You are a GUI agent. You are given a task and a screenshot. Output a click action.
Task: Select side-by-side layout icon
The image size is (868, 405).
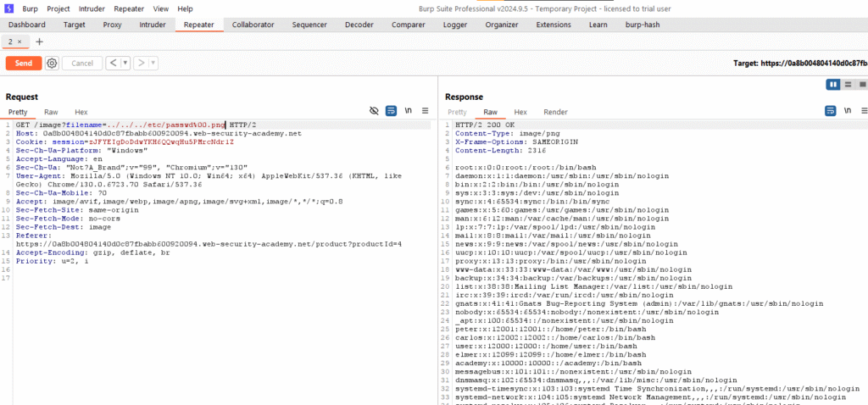pos(833,84)
